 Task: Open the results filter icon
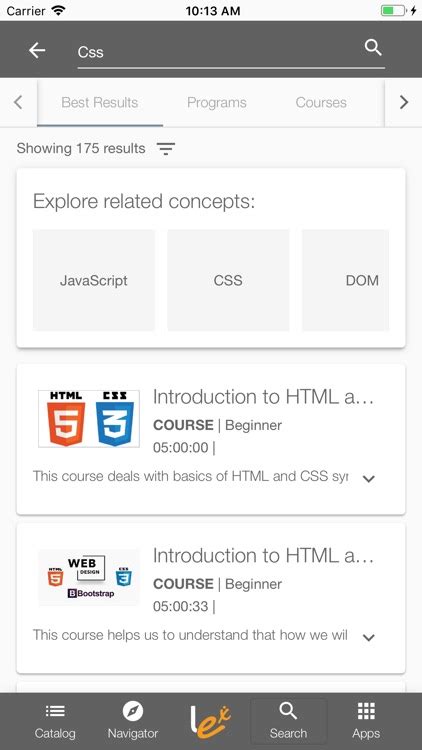[x=166, y=149]
